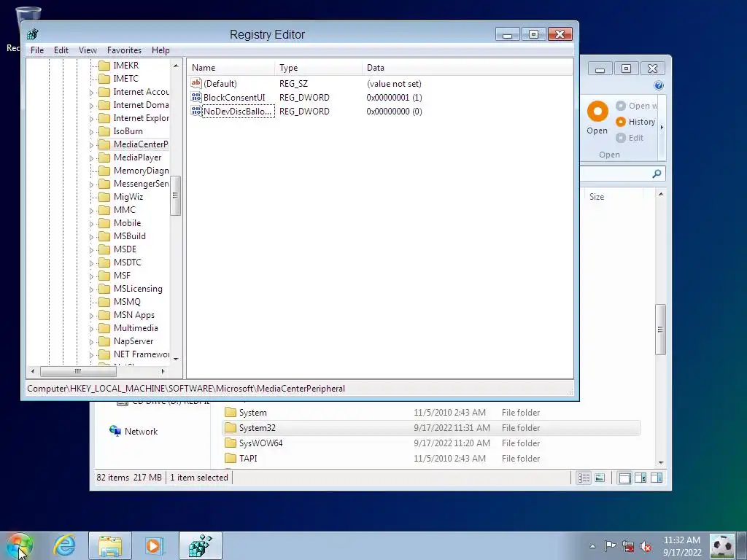Click the orange Open icon in Explorer ribbon

pos(597,112)
